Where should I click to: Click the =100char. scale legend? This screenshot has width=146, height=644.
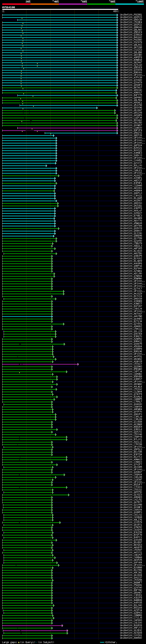[x=108, y=642]
